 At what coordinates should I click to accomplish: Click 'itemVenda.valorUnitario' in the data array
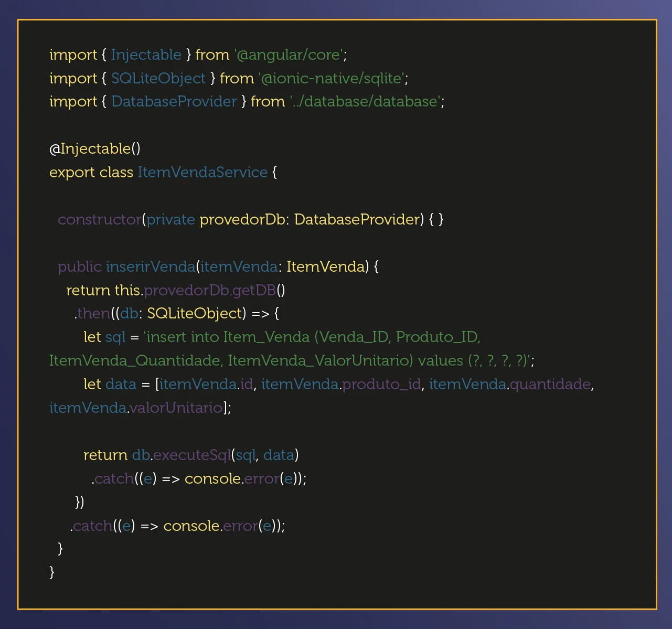[x=136, y=408]
